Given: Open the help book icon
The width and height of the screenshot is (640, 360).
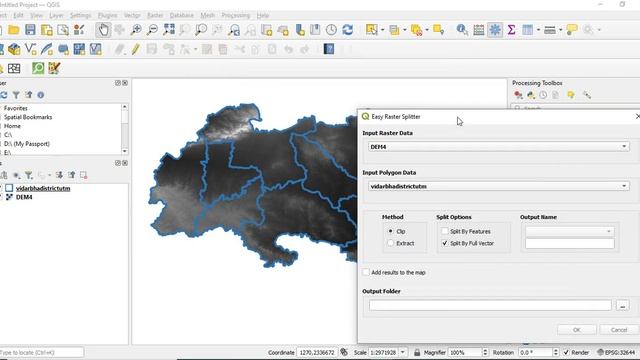Looking at the screenshot, I should 329,49.
